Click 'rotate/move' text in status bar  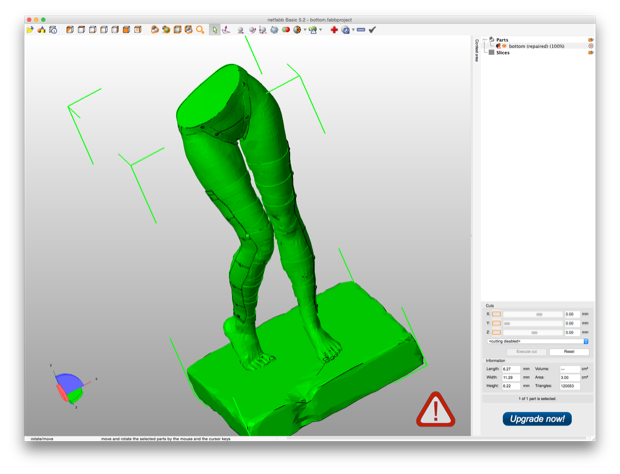tap(42, 439)
